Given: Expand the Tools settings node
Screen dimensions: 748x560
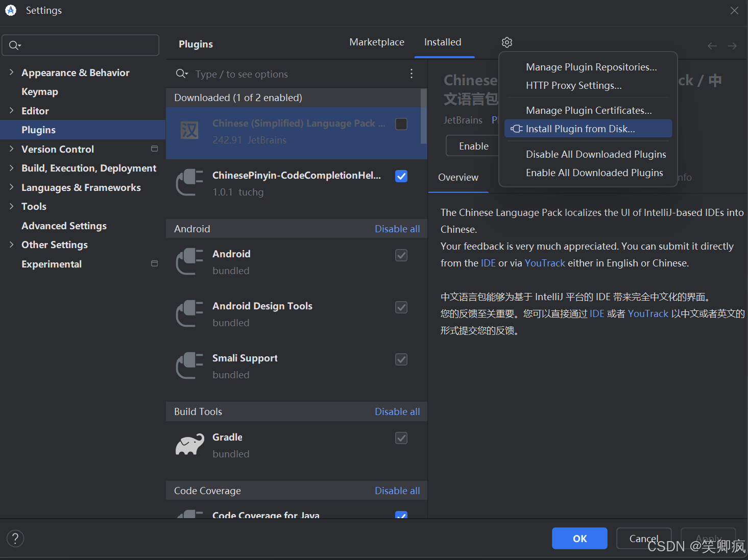Looking at the screenshot, I should pos(11,206).
